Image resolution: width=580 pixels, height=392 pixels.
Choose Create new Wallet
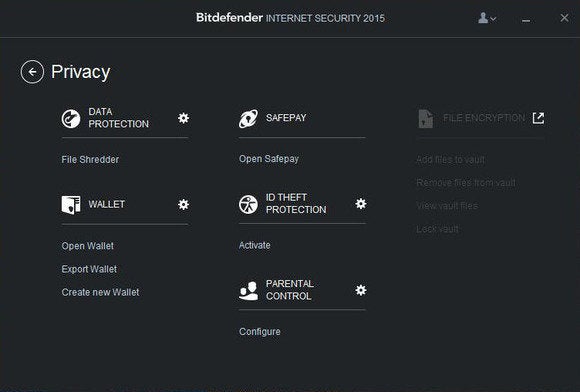click(x=100, y=292)
